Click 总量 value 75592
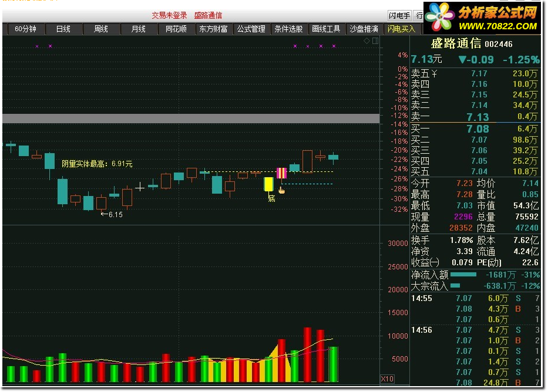The height and width of the screenshot is (392, 548). (527, 217)
